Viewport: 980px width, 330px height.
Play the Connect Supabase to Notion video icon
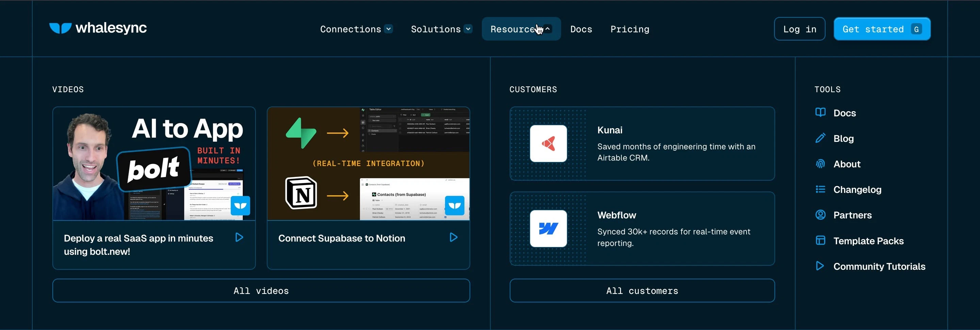(454, 237)
